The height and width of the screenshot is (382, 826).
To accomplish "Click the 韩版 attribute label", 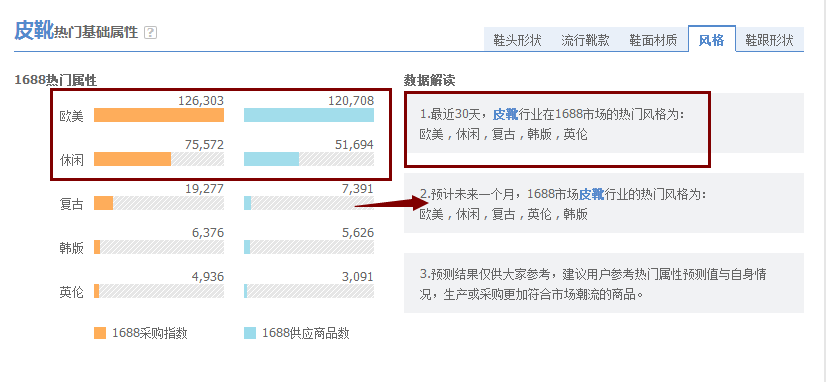I will pyautogui.click(x=72, y=248).
